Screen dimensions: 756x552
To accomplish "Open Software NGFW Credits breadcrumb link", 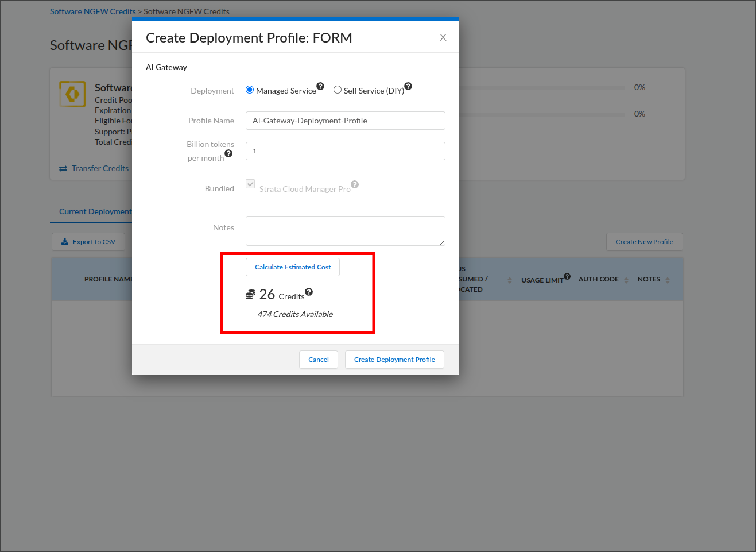I will (x=93, y=11).
